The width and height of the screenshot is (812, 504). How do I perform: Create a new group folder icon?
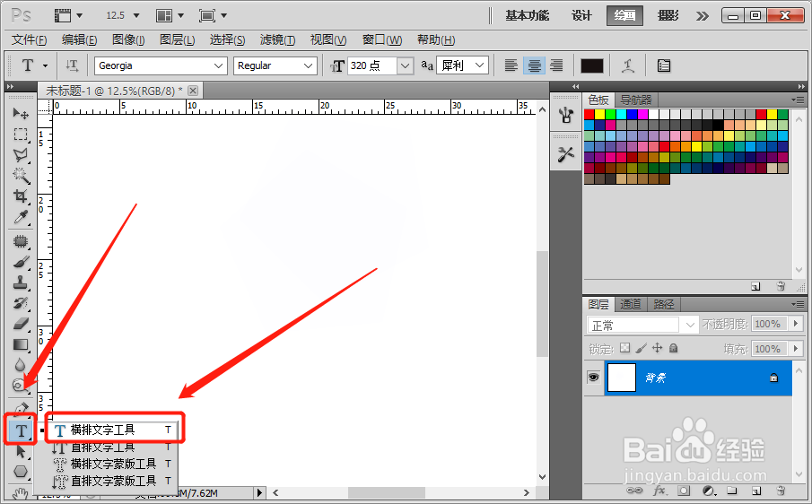[732, 490]
